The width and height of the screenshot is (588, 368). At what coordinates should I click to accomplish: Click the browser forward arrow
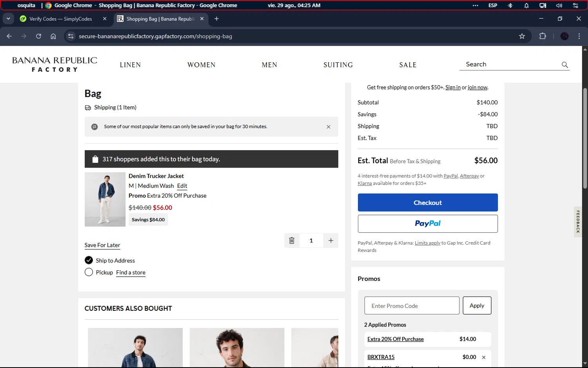[x=24, y=36]
